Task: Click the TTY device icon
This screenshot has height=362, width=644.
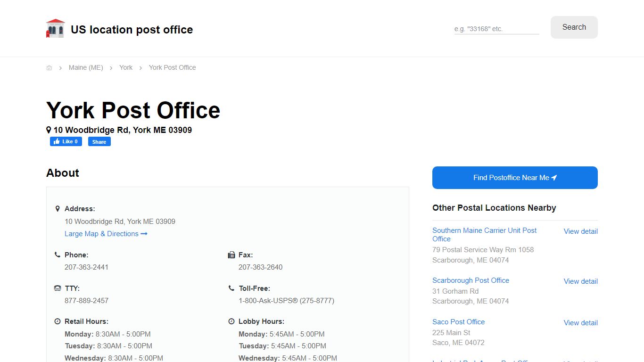Action: coord(58,288)
